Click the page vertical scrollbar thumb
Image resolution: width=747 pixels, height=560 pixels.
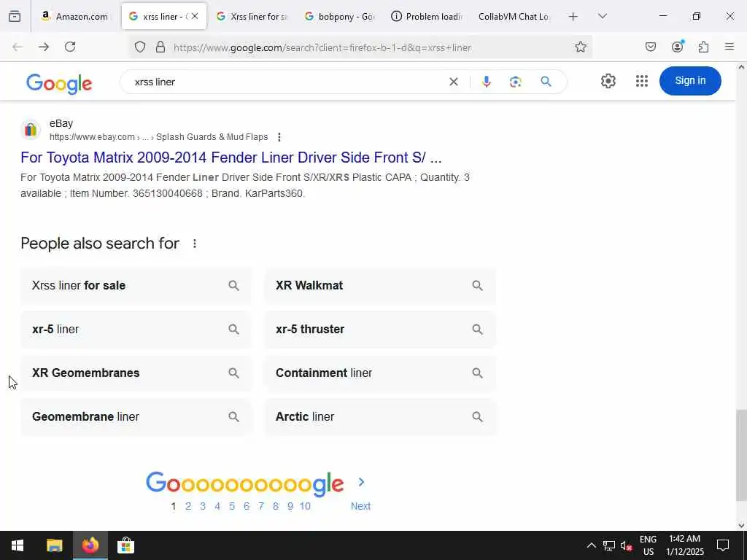pyautogui.click(x=741, y=455)
